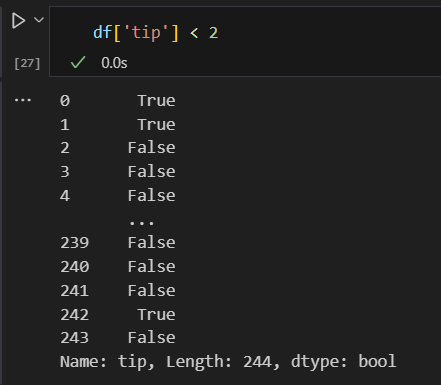The image size is (441, 385).
Task: Select output row index 4 False
Action: pyautogui.click(x=118, y=195)
